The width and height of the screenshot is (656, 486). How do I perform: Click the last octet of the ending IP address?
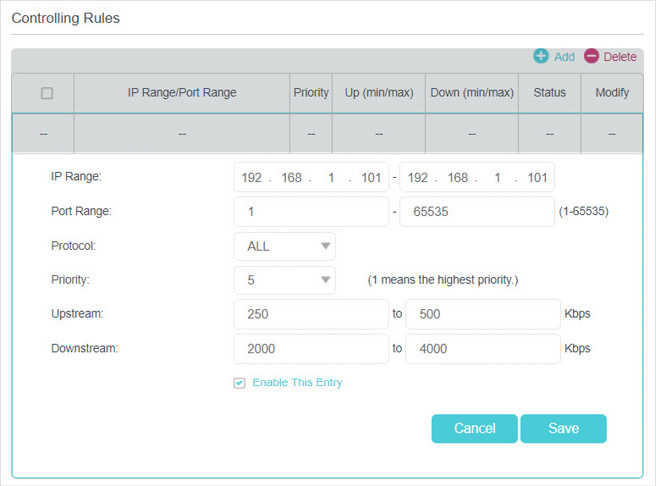click(537, 178)
